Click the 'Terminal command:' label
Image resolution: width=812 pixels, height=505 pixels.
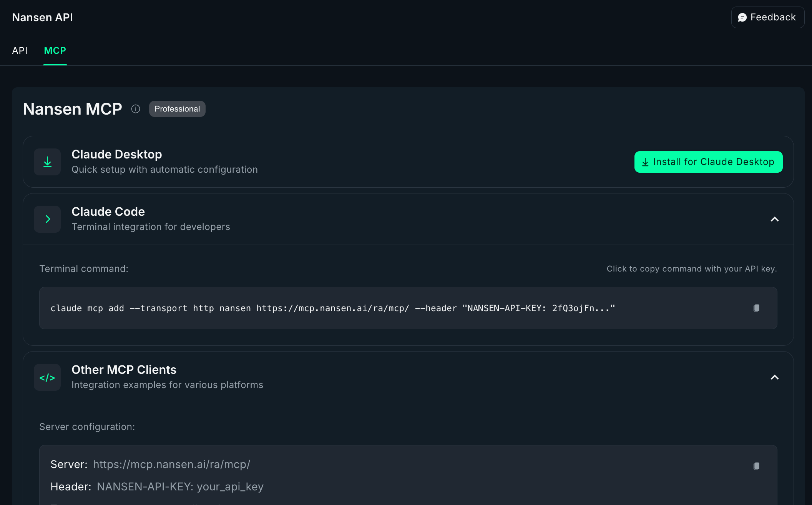click(84, 268)
